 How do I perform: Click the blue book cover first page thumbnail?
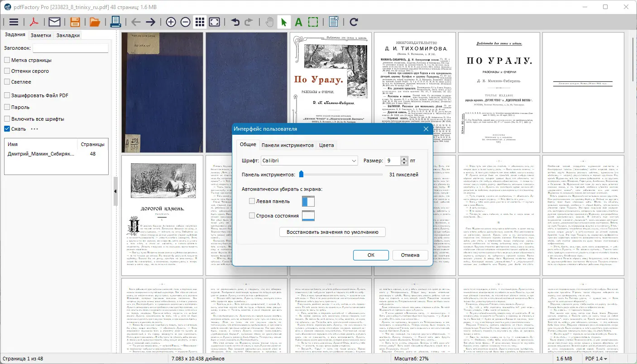pos(162,92)
